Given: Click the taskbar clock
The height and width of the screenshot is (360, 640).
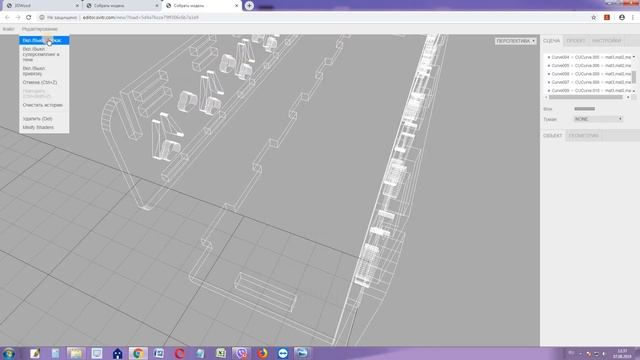Looking at the screenshot, I should [x=622, y=353].
